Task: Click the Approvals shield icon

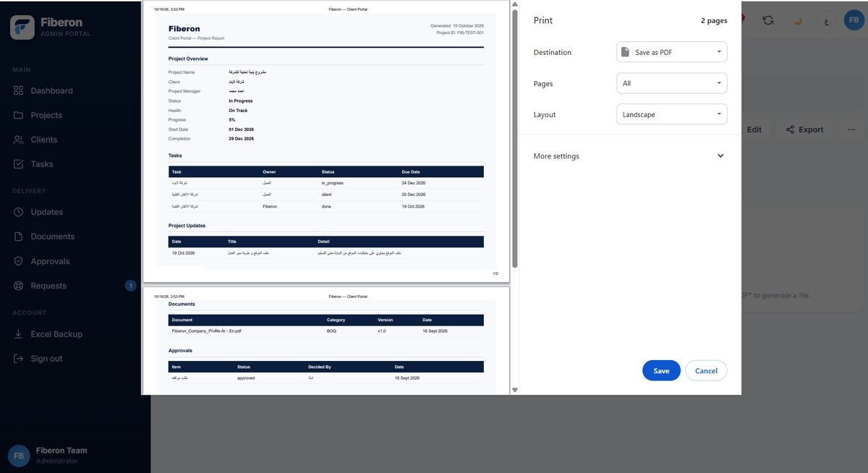Action: [19, 261]
